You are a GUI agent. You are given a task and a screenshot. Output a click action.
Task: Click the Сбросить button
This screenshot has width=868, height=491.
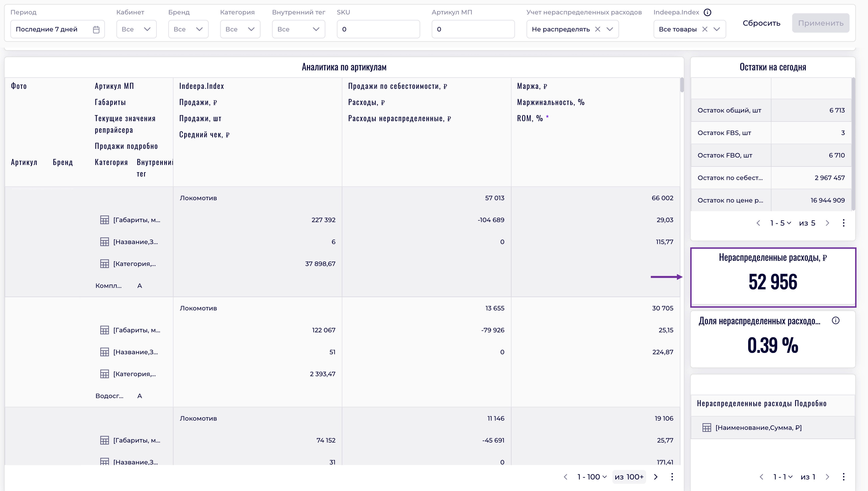pos(761,23)
